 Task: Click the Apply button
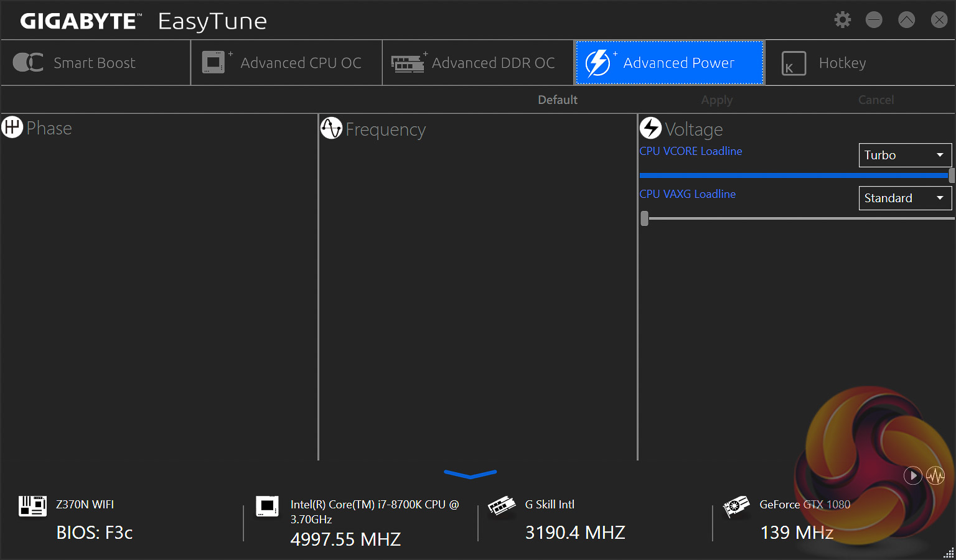click(717, 100)
